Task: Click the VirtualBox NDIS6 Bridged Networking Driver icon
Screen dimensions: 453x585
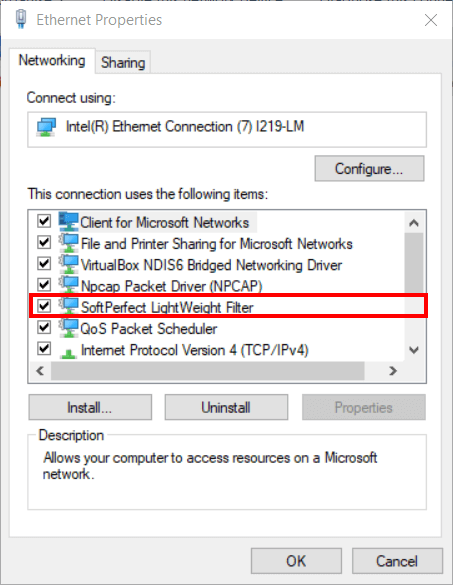Action: tap(69, 265)
